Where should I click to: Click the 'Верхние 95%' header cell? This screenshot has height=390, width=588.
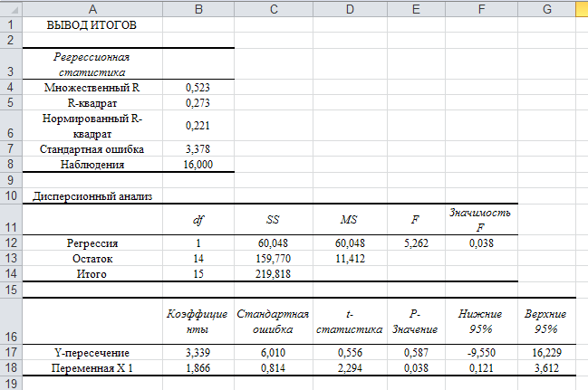click(546, 321)
